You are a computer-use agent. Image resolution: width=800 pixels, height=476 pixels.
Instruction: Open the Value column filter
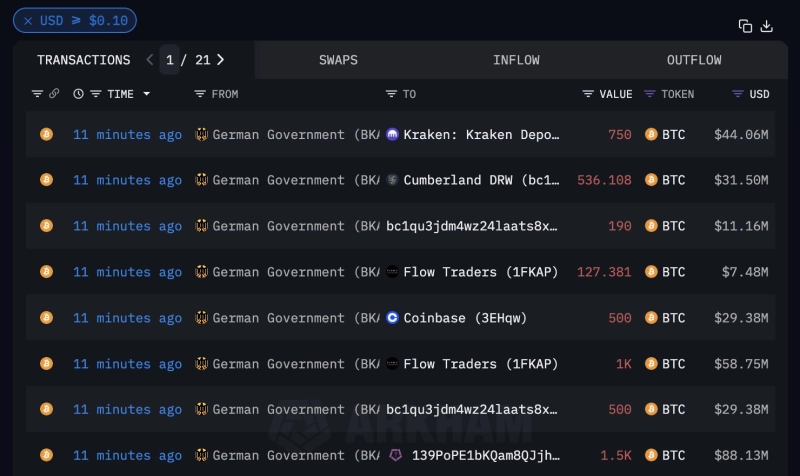pyautogui.click(x=588, y=94)
